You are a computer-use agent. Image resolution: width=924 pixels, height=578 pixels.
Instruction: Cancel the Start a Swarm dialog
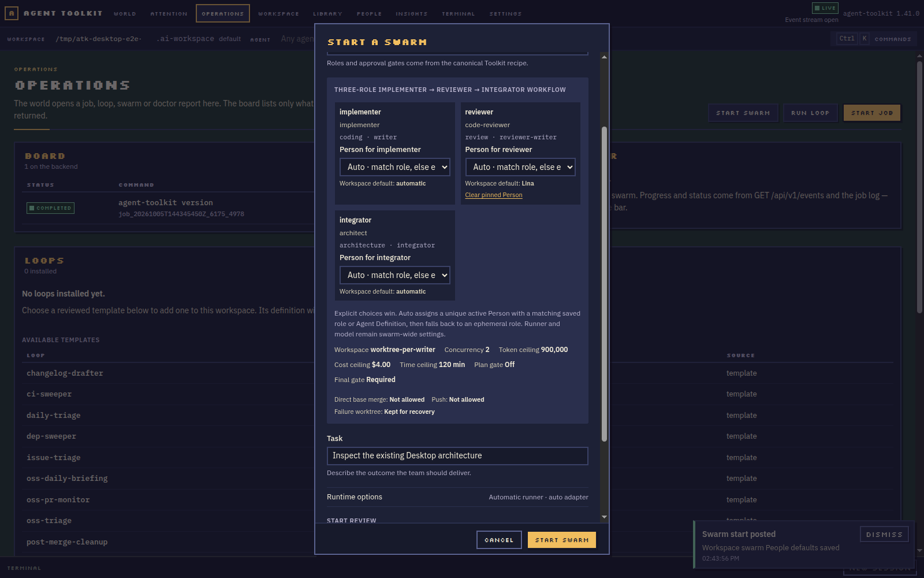[499, 540]
